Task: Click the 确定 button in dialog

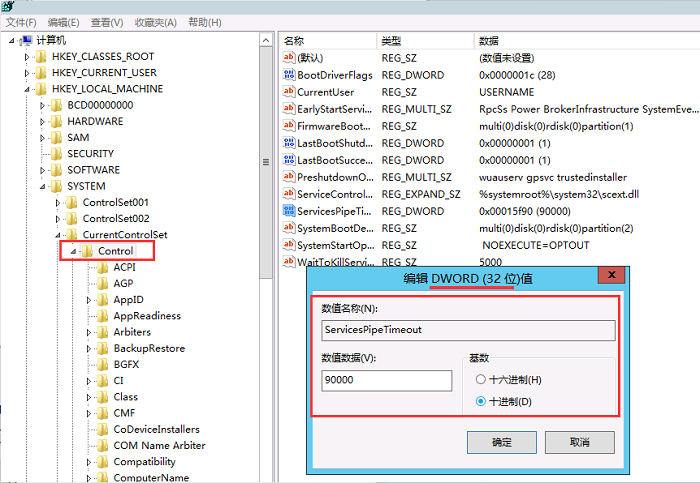Action: (x=501, y=442)
